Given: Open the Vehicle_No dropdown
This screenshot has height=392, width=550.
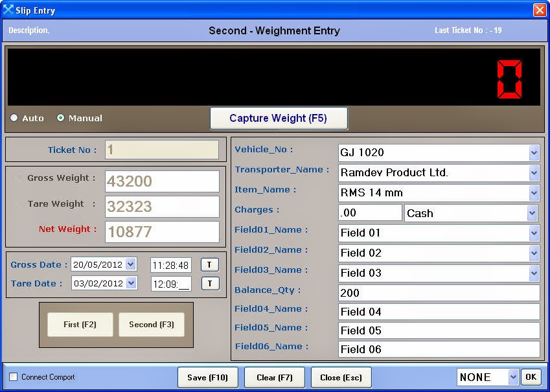Looking at the screenshot, I should click(535, 154).
